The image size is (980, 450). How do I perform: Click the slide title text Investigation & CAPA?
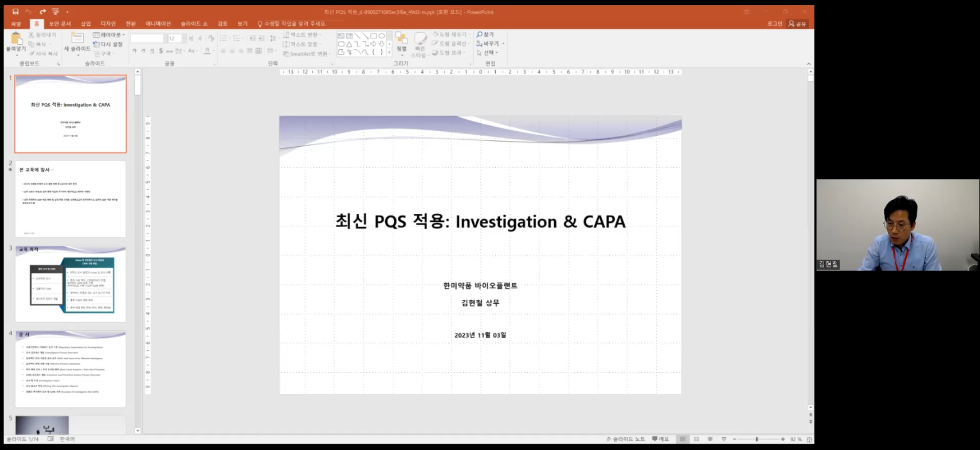540,222
